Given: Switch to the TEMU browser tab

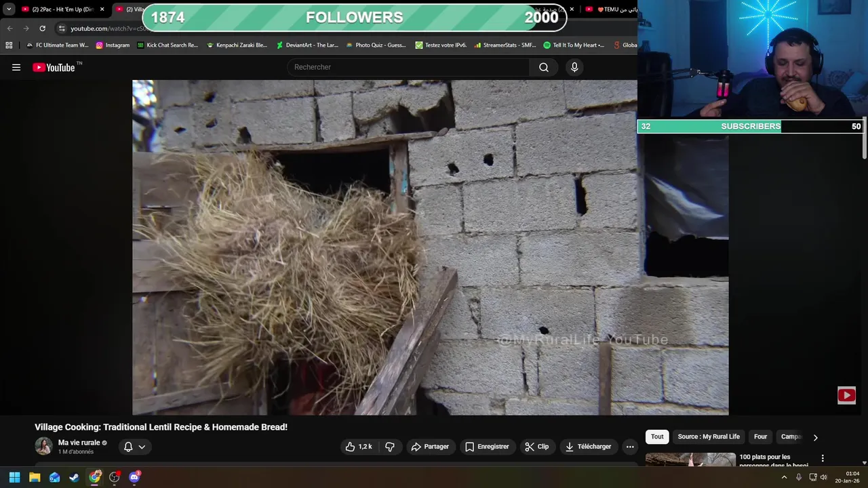Looking at the screenshot, I should [x=610, y=9].
